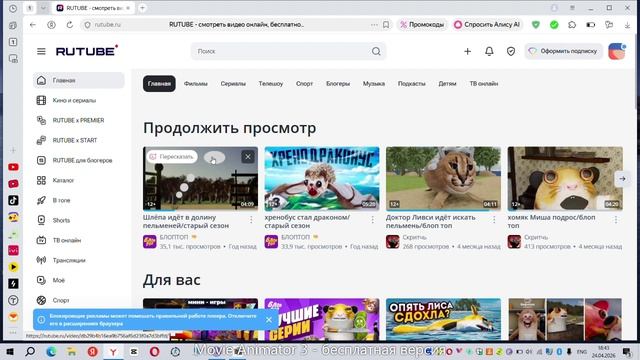The width and height of the screenshot is (640, 360).
Task: Open the user profile avatar
Action: pos(617,51)
